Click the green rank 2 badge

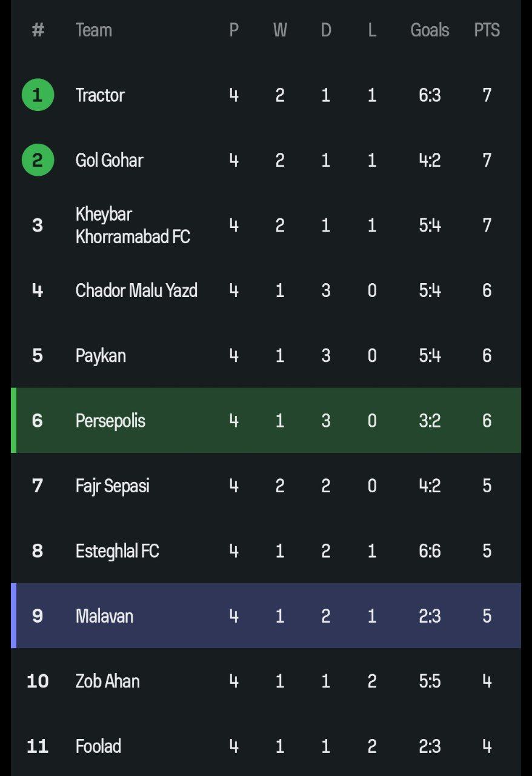(x=38, y=160)
